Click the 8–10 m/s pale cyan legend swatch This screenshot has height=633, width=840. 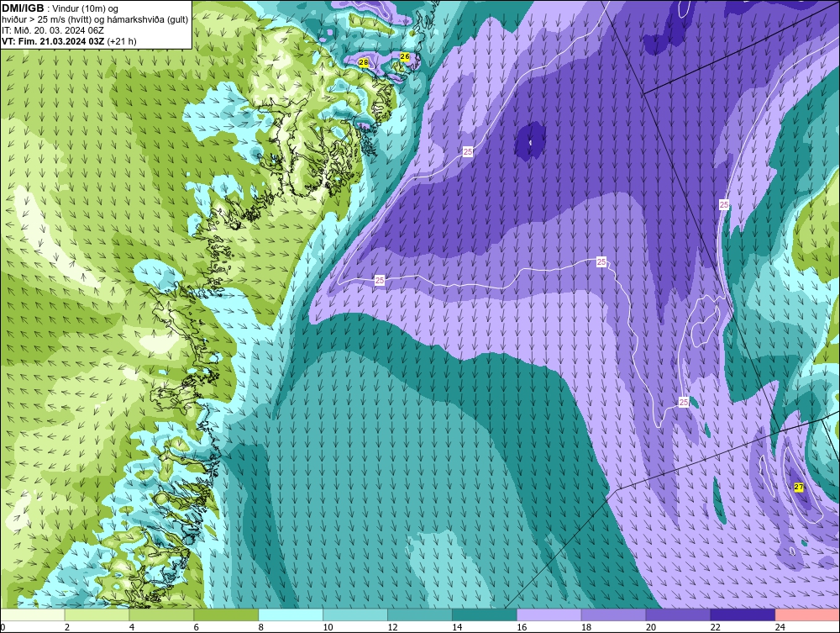pos(291,615)
